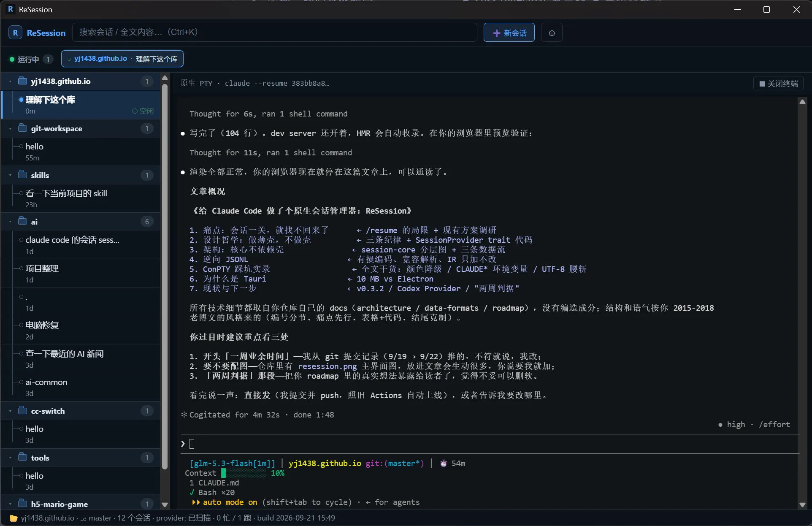Open session 项目整理
Screen dimensions: 812x526
[x=81, y=274]
